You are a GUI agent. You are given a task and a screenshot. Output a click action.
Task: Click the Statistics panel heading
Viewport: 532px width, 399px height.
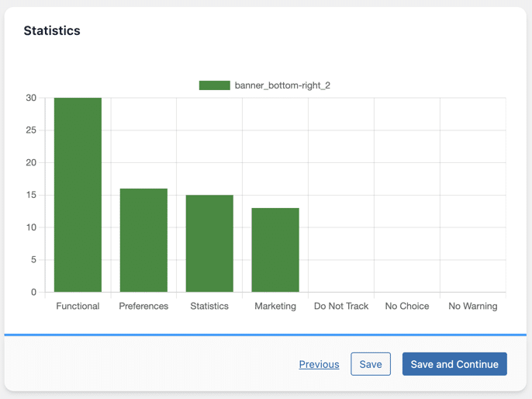click(x=52, y=31)
